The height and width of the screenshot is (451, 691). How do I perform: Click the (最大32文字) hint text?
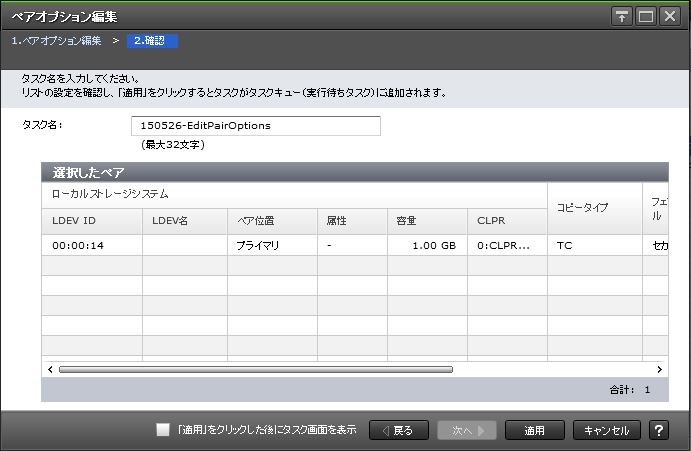click(173, 145)
